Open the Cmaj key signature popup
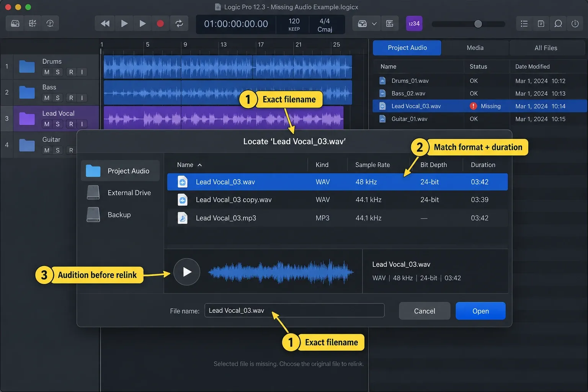 pyautogui.click(x=325, y=29)
